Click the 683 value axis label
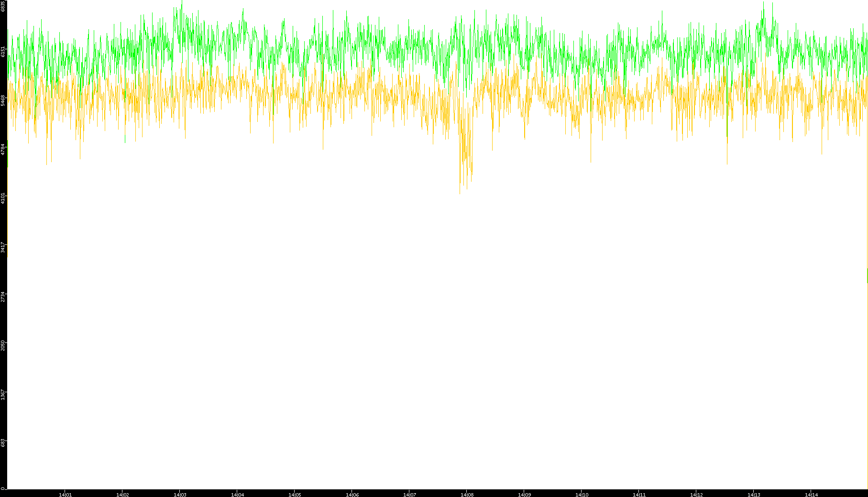 [3, 443]
